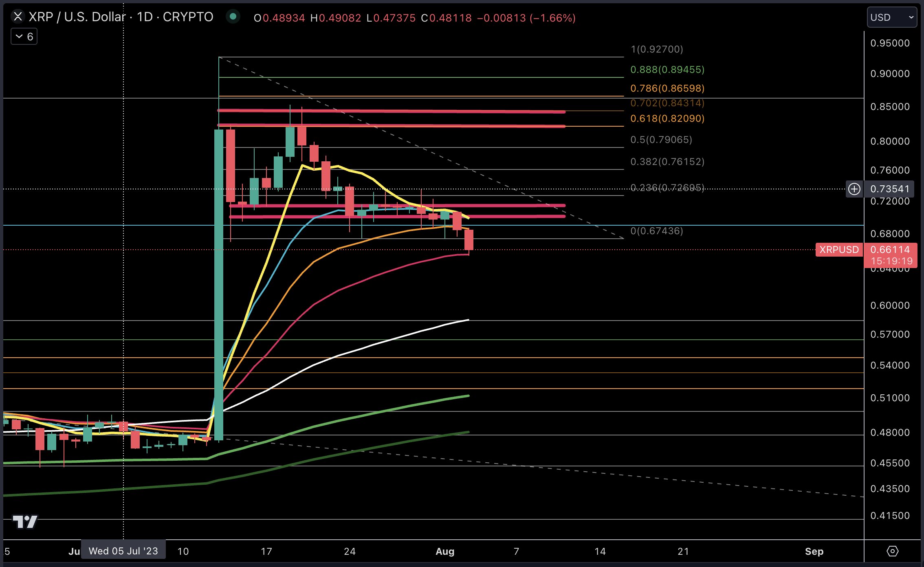Click the TradingView logo in the chart corner
The width and height of the screenshot is (924, 567).
25,521
